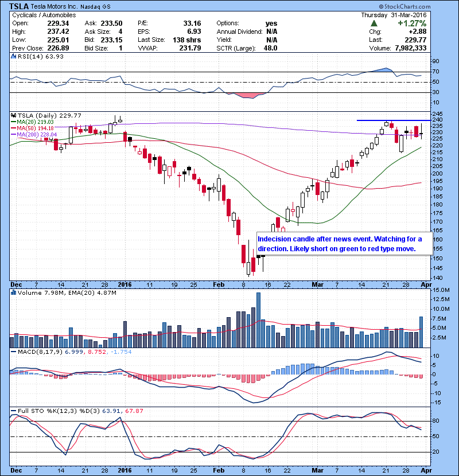This screenshot has width=459, height=476.
Task: Click the Nasdaq GS exchange label
Action: [x=95, y=7]
